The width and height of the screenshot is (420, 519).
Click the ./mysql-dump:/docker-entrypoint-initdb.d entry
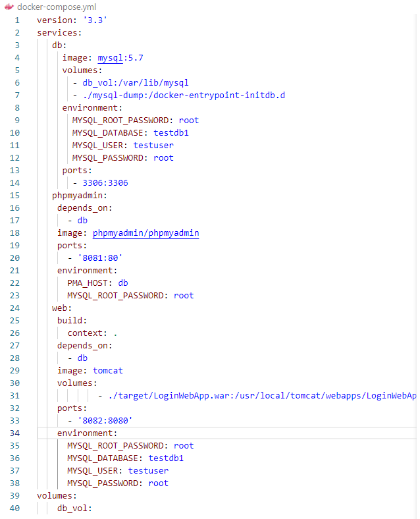pyautogui.click(x=184, y=96)
